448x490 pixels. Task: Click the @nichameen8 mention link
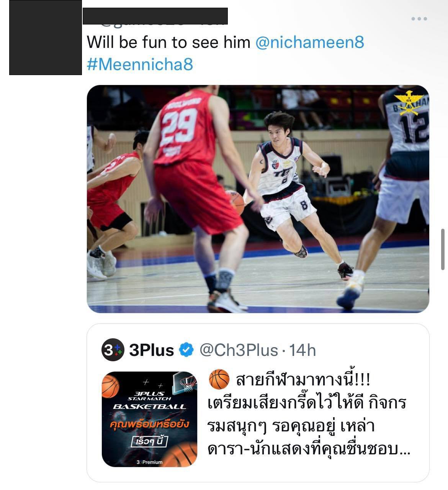[309, 43]
